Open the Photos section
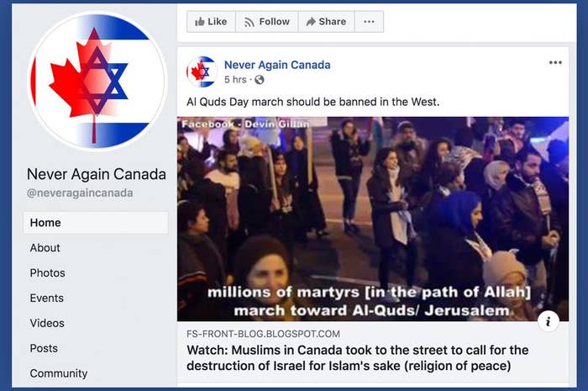This screenshot has width=588, height=391. [x=47, y=273]
